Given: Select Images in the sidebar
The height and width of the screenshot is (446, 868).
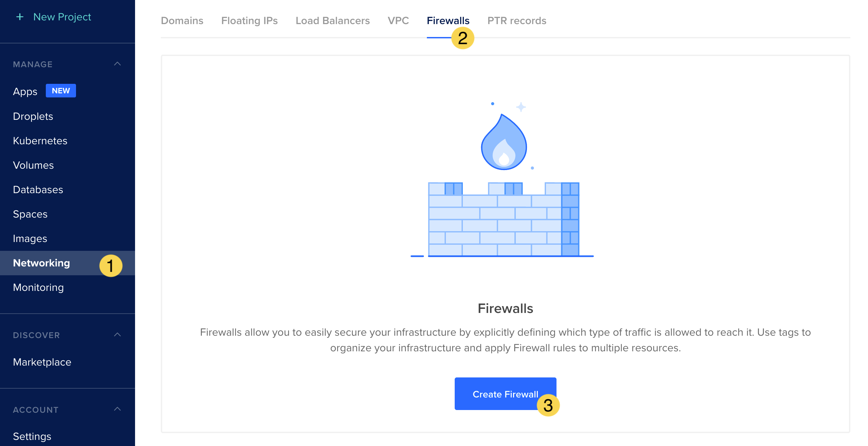Looking at the screenshot, I should point(30,238).
